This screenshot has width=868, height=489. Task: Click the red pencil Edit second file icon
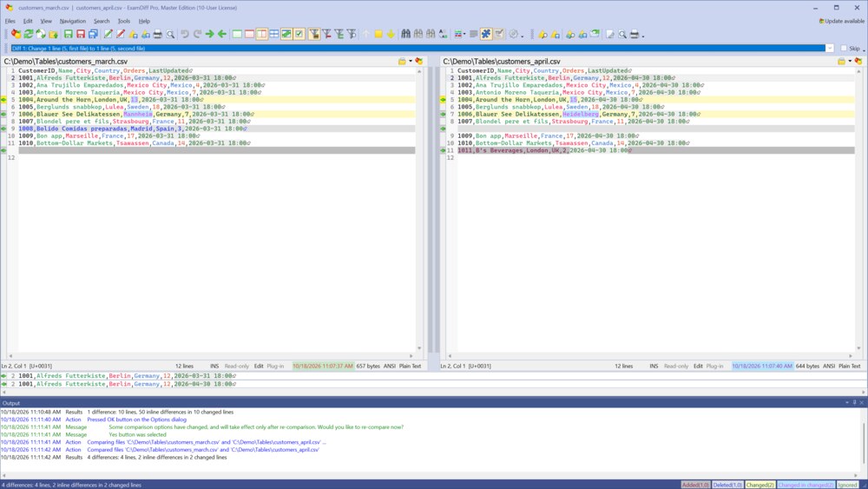coord(120,35)
